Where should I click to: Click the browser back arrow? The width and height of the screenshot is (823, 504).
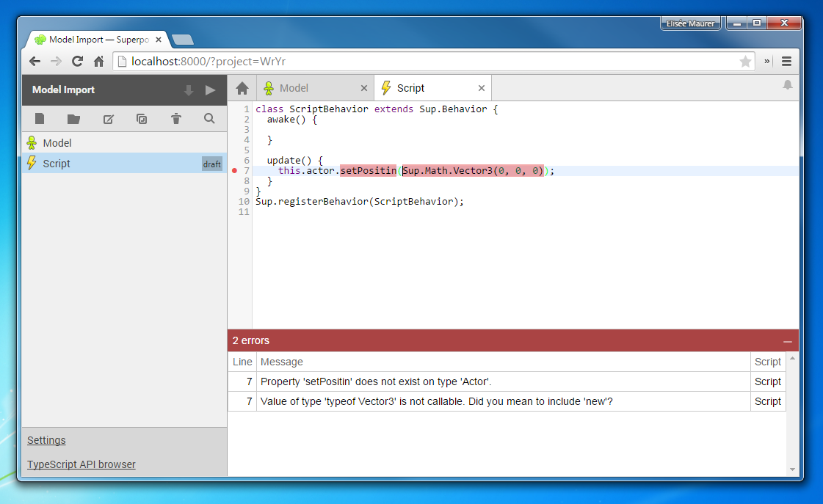click(35, 62)
